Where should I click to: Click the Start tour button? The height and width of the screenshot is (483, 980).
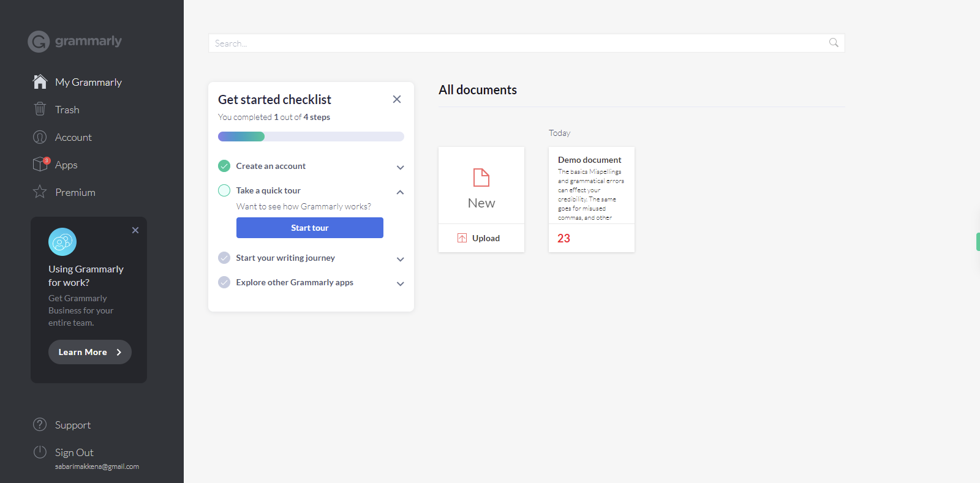(x=310, y=228)
